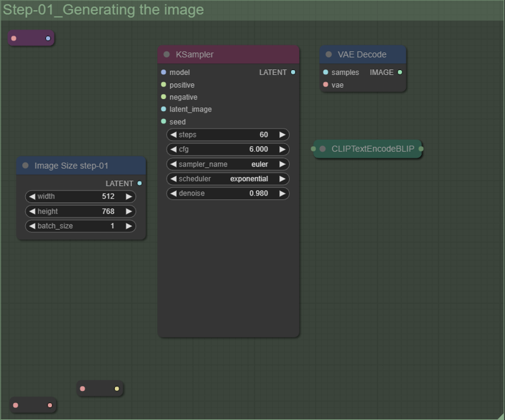Screen dimensions: 505x420
Task: Click the VAE Decode samples input socket
Action: pyautogui.click(x=326, y=72)
